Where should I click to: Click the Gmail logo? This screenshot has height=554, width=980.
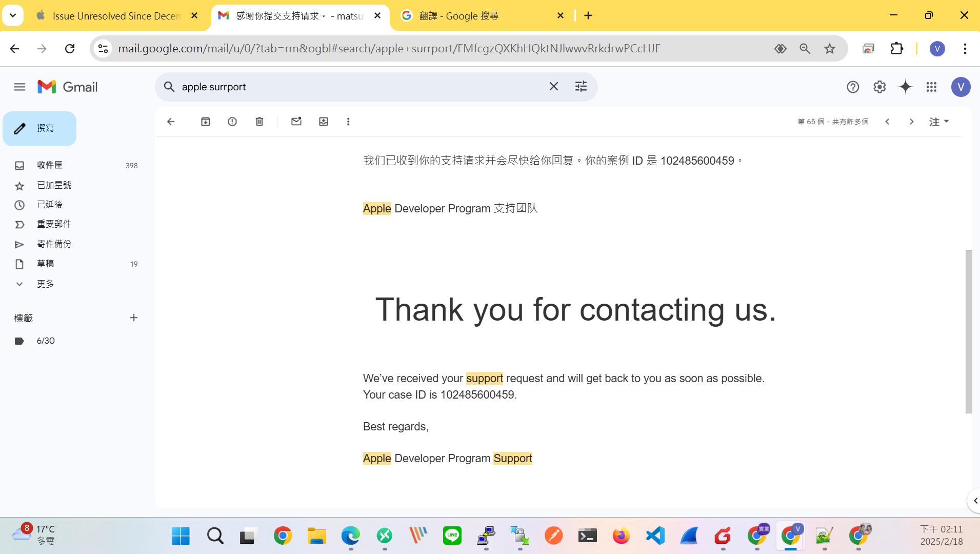[x=68, y=87]
